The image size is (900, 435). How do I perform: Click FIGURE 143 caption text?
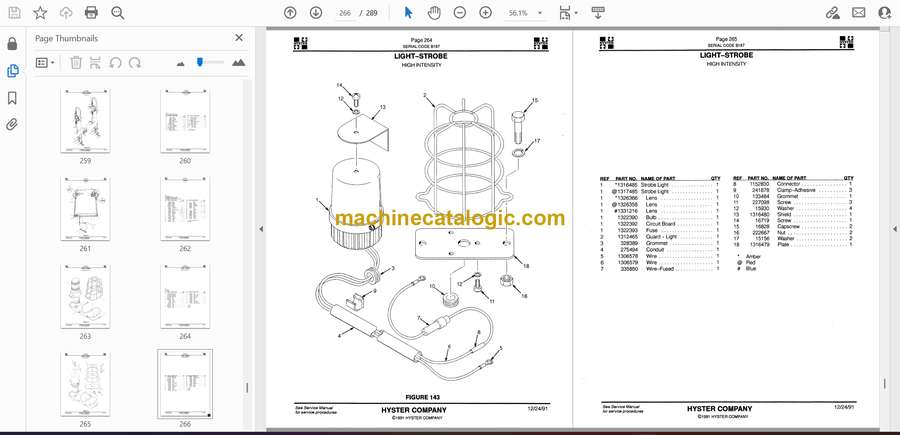point(422,397)
